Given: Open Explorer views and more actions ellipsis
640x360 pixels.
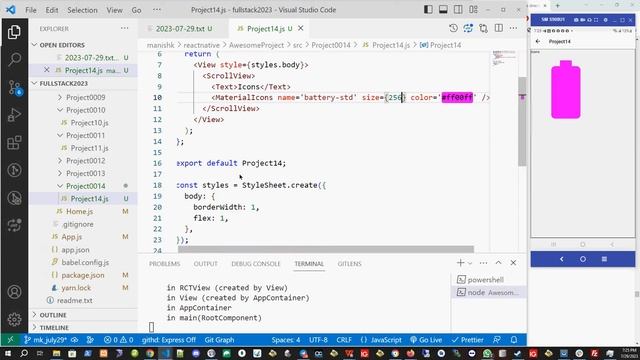Looking at the screenshot, I should pyautogui.click(x=124, y=29).
